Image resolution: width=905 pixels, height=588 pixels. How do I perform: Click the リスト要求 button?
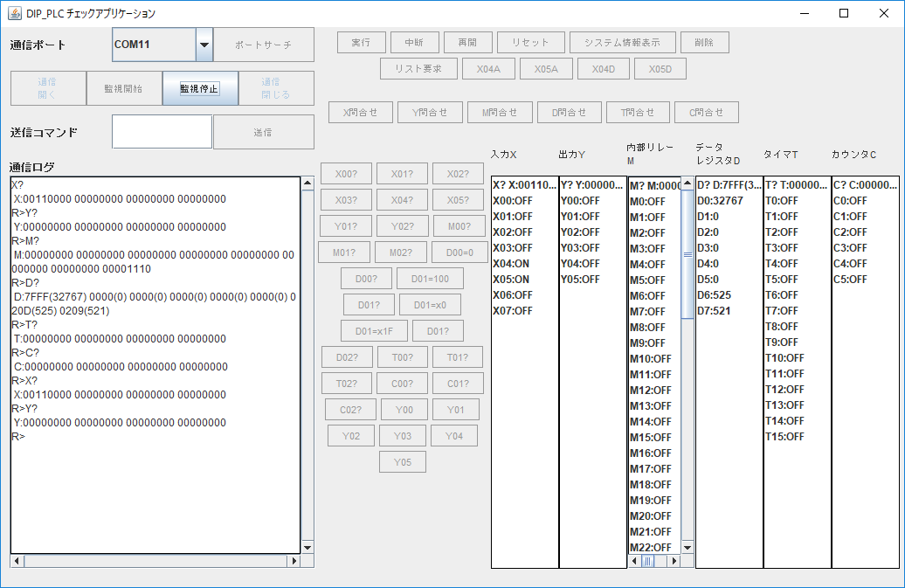(418, 69)
